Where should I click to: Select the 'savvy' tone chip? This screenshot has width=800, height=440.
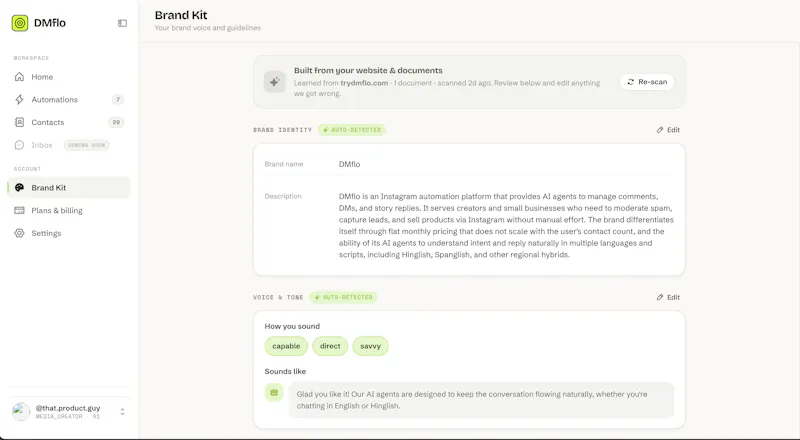point(370,346)
